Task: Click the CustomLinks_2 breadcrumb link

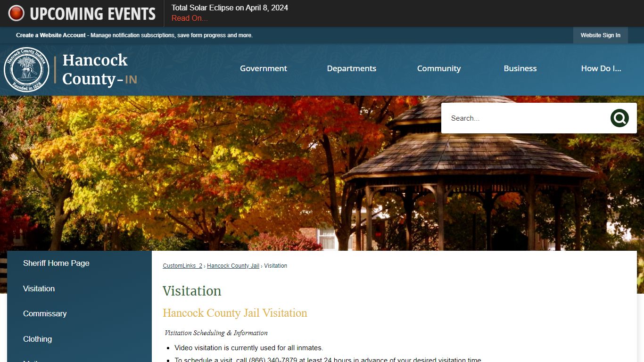Action: pyautogui.click(x=182, y=266)
